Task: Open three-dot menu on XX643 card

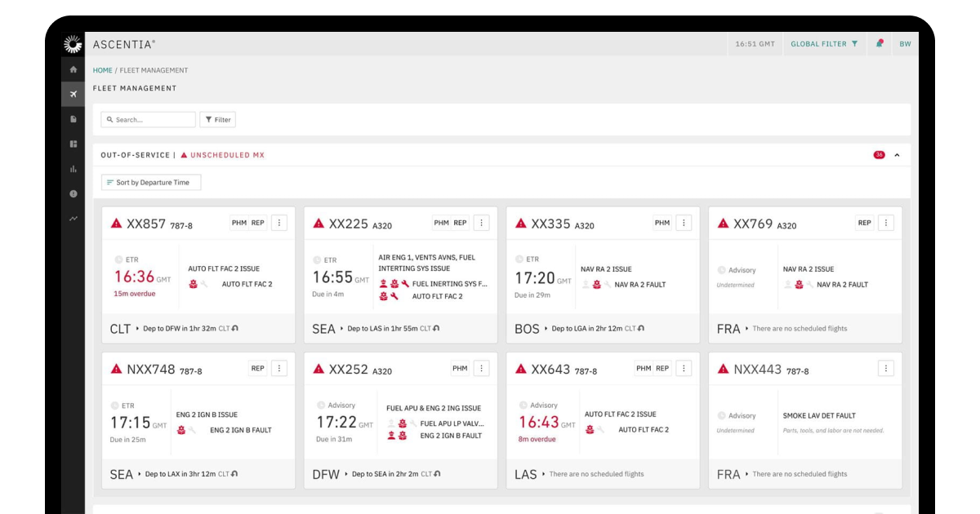Action: click(x=684, y=369)
